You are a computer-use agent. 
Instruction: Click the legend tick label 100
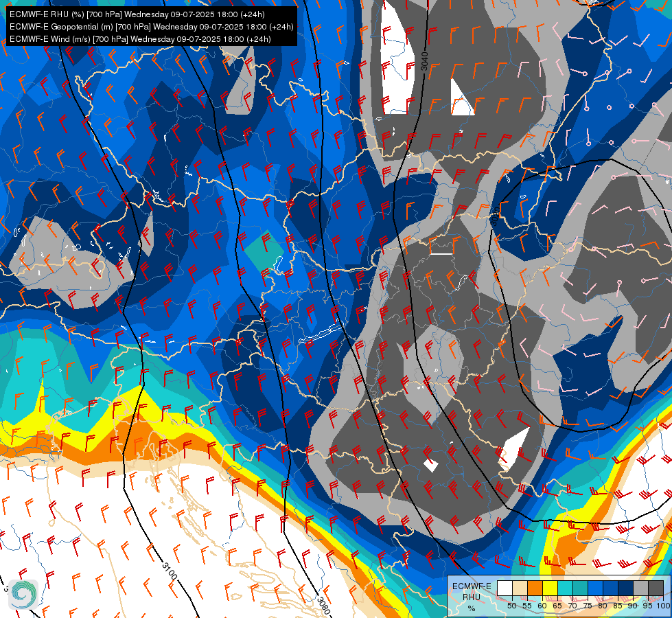(x=664, y=606)
